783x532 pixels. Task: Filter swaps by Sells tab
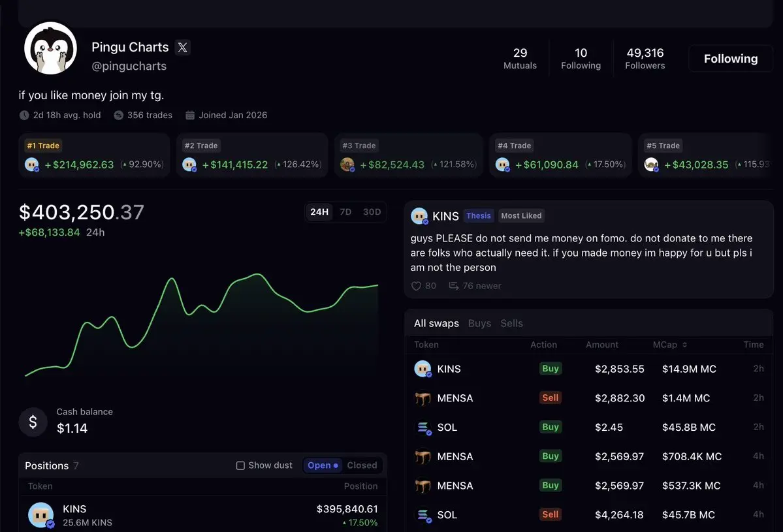(x=511, y=323)
